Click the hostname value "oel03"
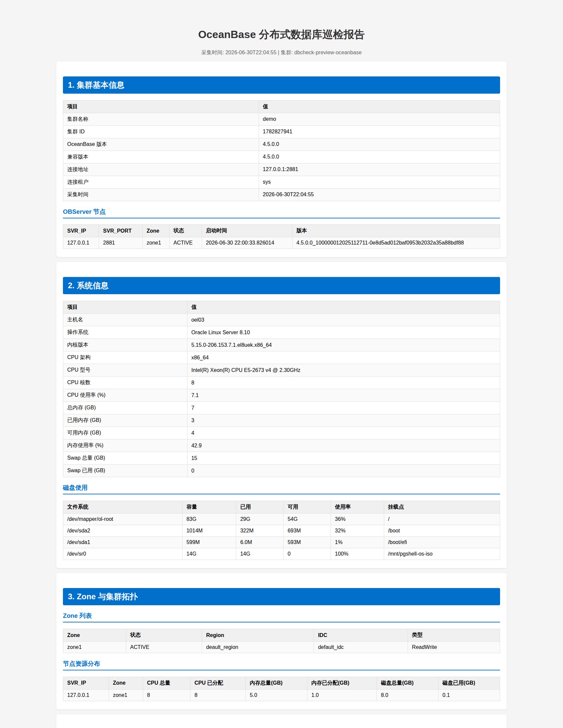The height and width of the screenshot is (728, 563). click(x=198, y=320)
